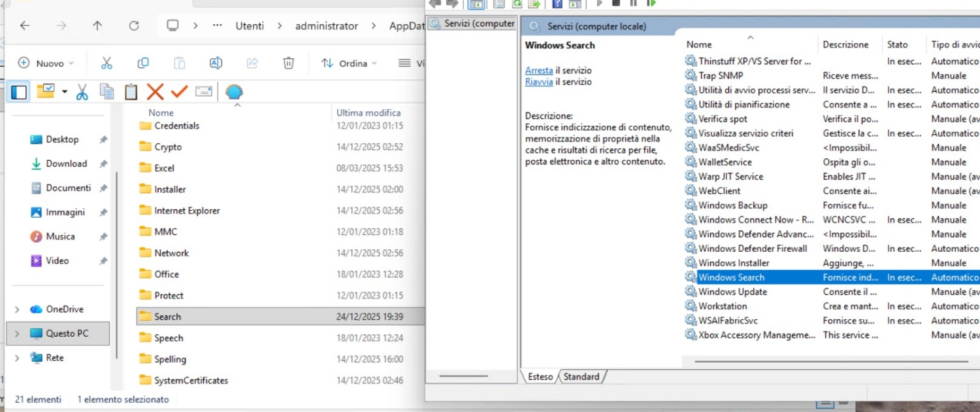The image size is (980, 412).
Task: Refresh the services list
Action: pyautogui.click(x=517, y=5)
